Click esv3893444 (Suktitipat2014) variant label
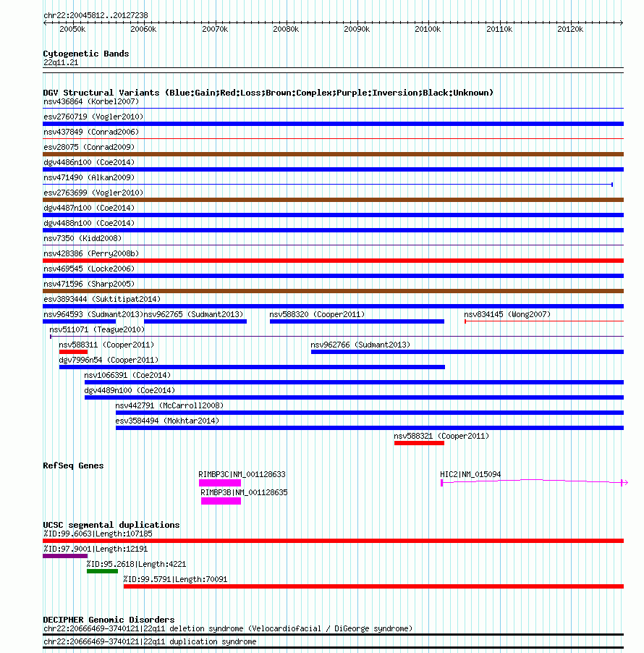This screenshot has width=644, height=653. pos(102,299)
